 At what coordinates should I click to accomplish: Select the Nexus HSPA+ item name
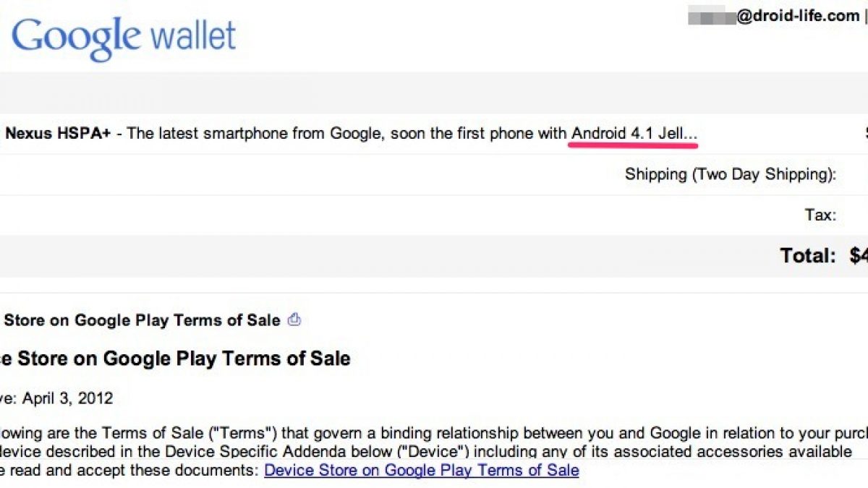pos(58,134)
